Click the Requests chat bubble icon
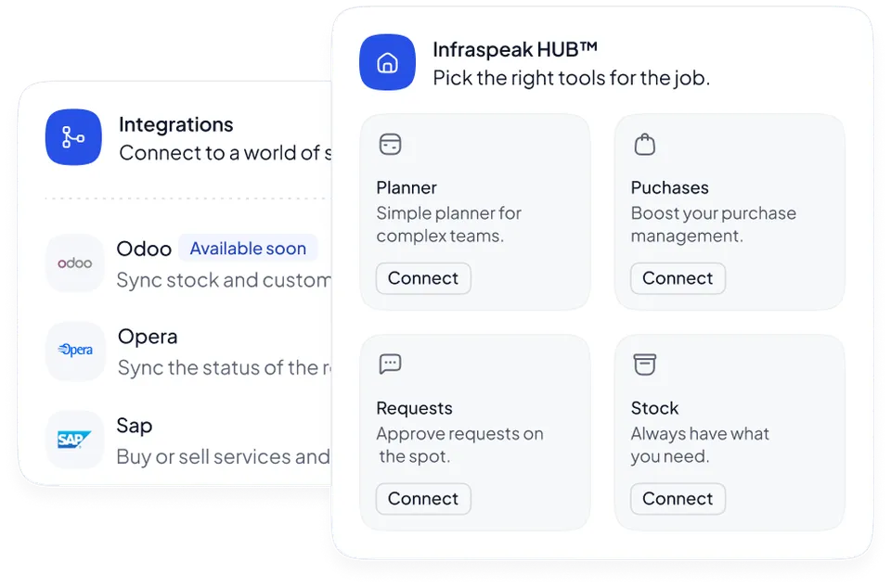 pos(391,364)
